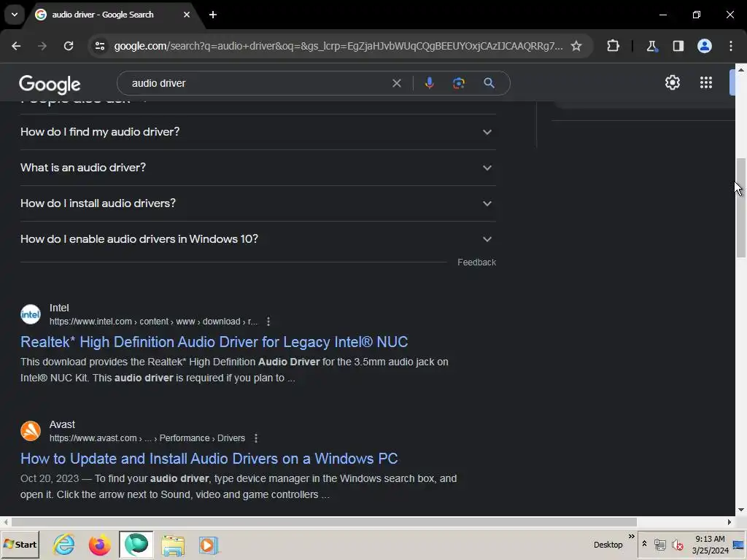Image resolution: width=747 pixels, height=560 pixels.
Task: Submit search with magnifier icon
Action: [489, 83]
